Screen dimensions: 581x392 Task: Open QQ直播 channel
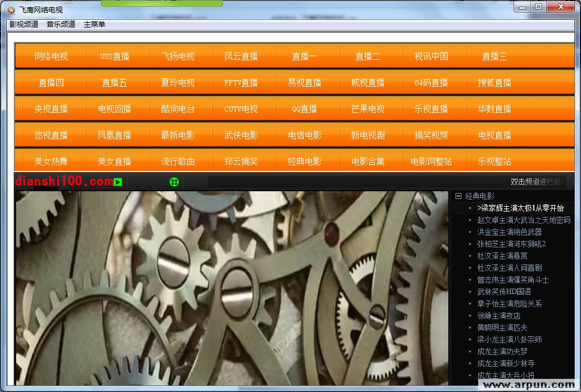click(305, 109)
